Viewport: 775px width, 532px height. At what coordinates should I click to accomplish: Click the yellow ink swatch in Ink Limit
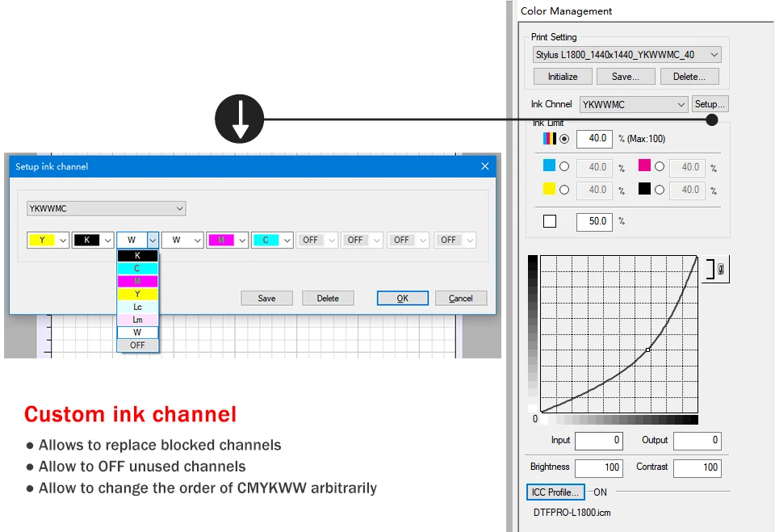click(549, 188)
